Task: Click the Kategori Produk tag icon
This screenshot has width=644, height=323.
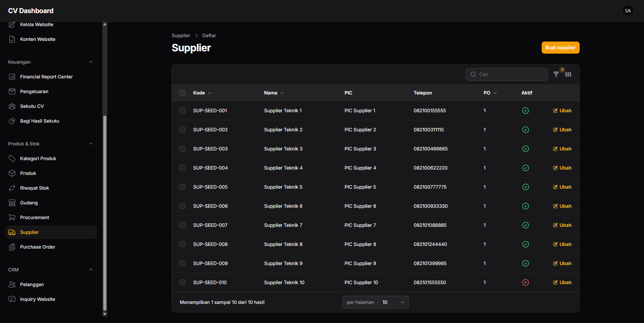Action: pos(12,158)
